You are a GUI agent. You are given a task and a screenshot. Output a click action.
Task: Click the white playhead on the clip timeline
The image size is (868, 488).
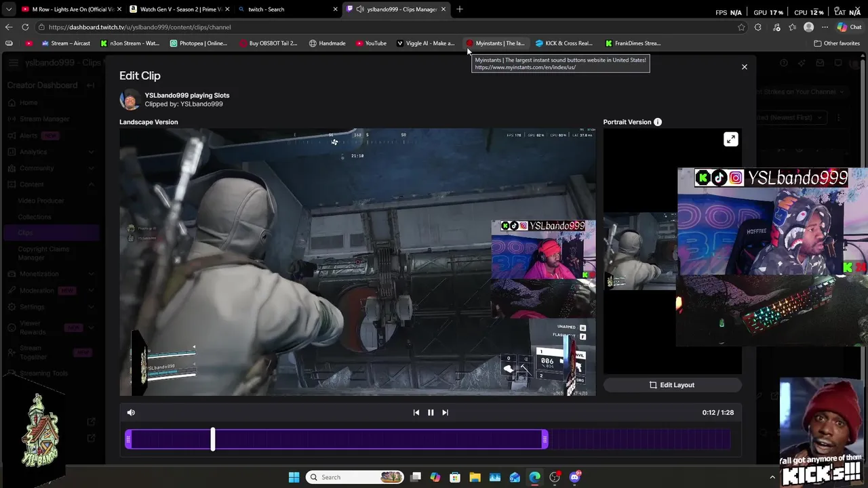click(213, 440)
